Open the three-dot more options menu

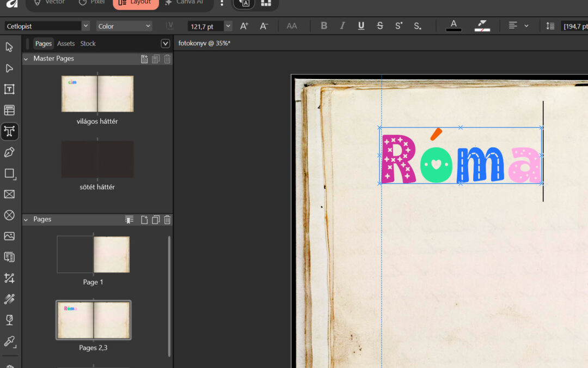[222, 3]
